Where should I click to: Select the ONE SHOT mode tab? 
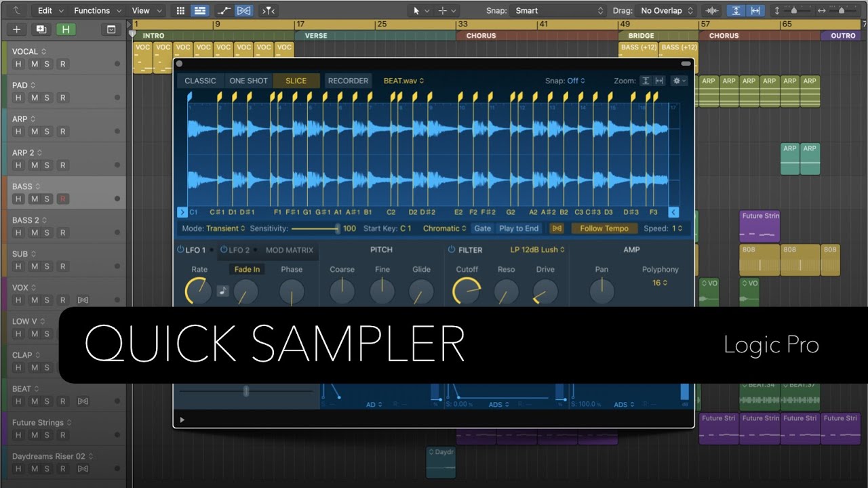tap(248, 81)
